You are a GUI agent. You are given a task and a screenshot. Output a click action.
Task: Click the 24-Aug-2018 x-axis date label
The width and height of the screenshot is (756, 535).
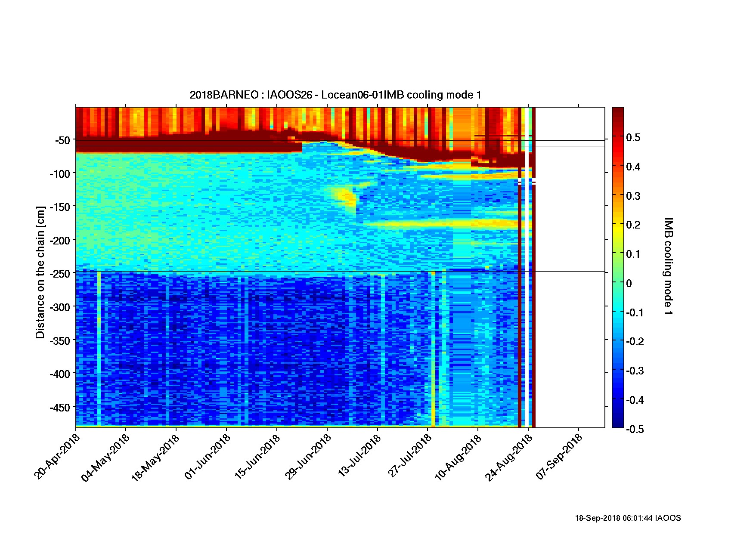[x=510, y=456]
